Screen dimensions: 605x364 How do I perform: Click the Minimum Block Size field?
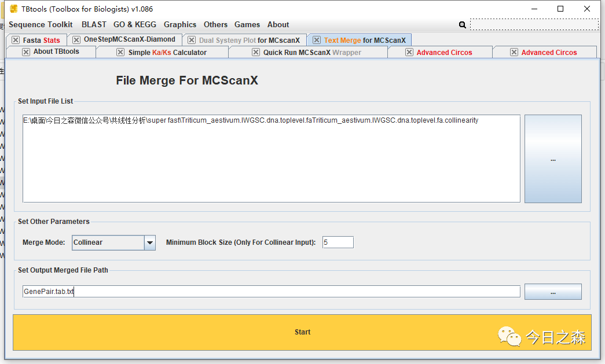(338, 242)
